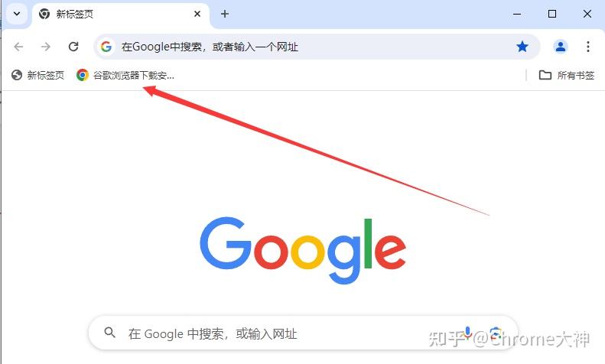Screen dimensions: 605x364
Task: Expand the tab search dropdown arrow
Action: pos(17,14)
